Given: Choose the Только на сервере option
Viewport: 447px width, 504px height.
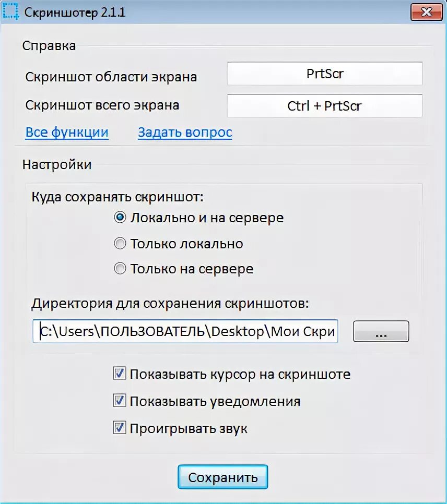Looking at the screenshot, I should (x=120, y=269).
